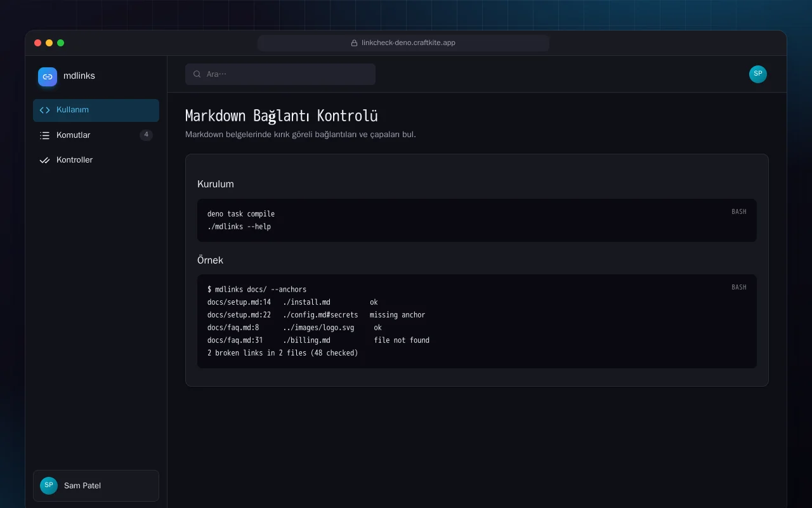Viewport: 812px width, 508px height.
Task: Click the './mdlinks --help' code line
Action: 239,227
